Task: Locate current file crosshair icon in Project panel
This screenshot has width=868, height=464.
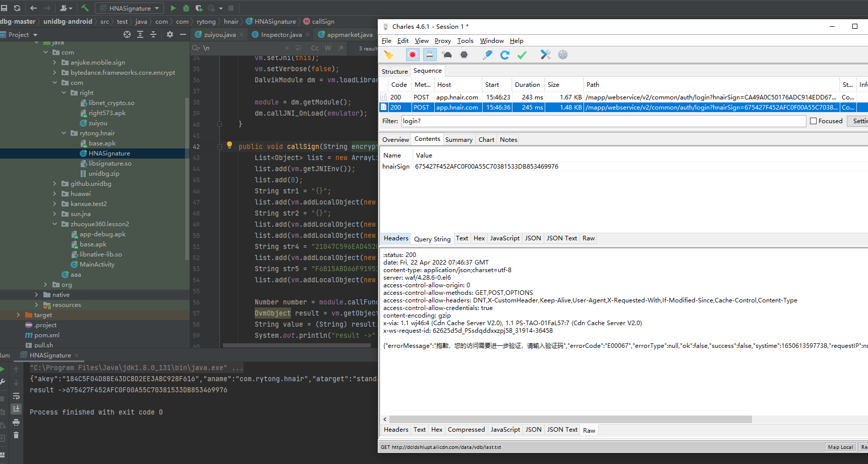Action: point(127,34)
